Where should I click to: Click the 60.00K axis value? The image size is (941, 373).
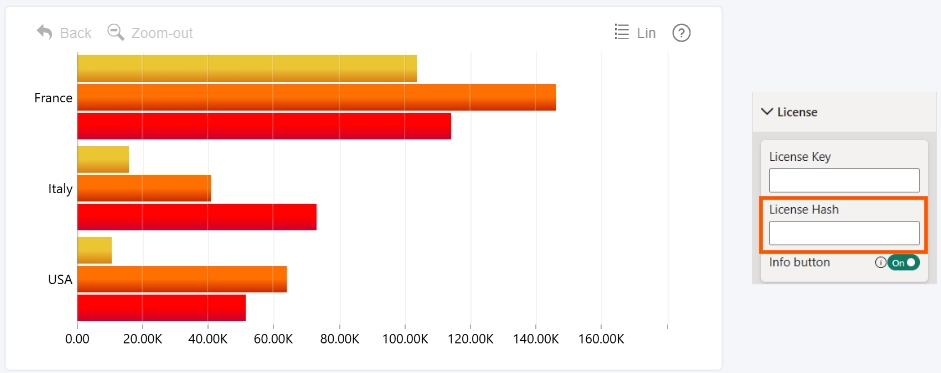273,339
